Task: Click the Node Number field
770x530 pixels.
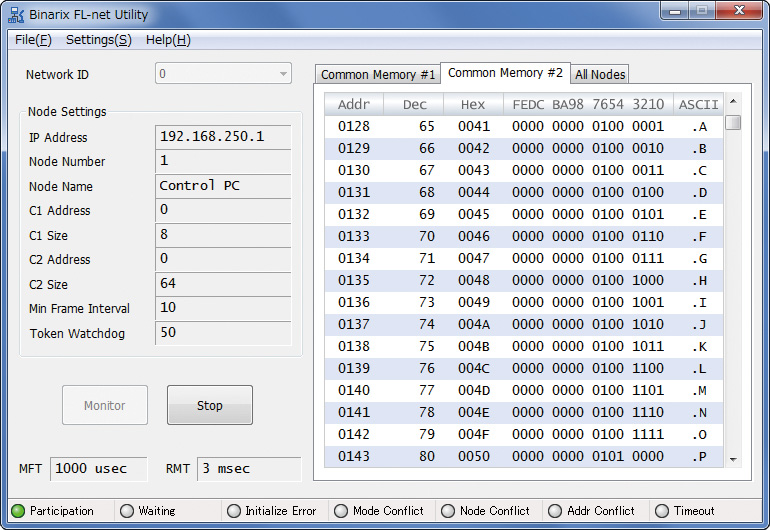Action: tap(223, 161)
